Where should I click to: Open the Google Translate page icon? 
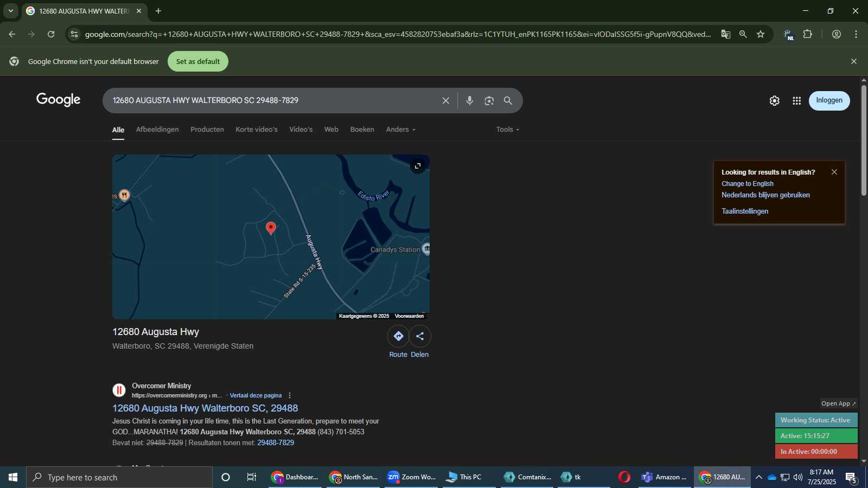725,34
